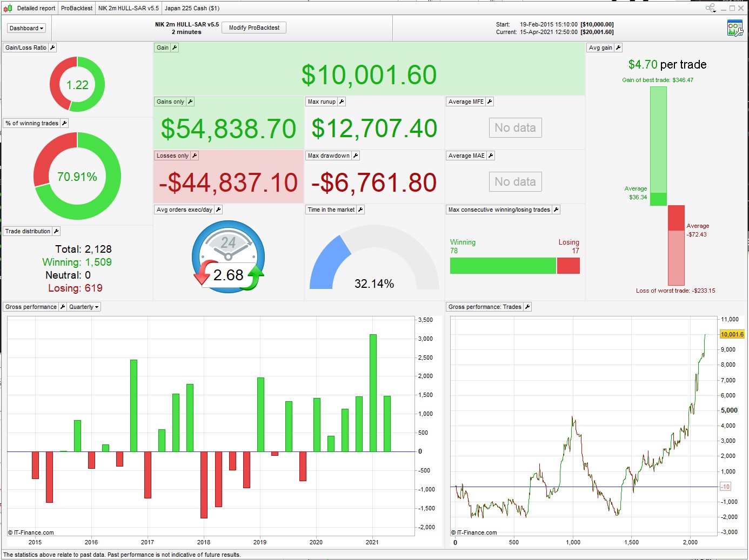
Task: Open settings wrench for Gain/Loss Ratio widget
Action: point(52,48)
